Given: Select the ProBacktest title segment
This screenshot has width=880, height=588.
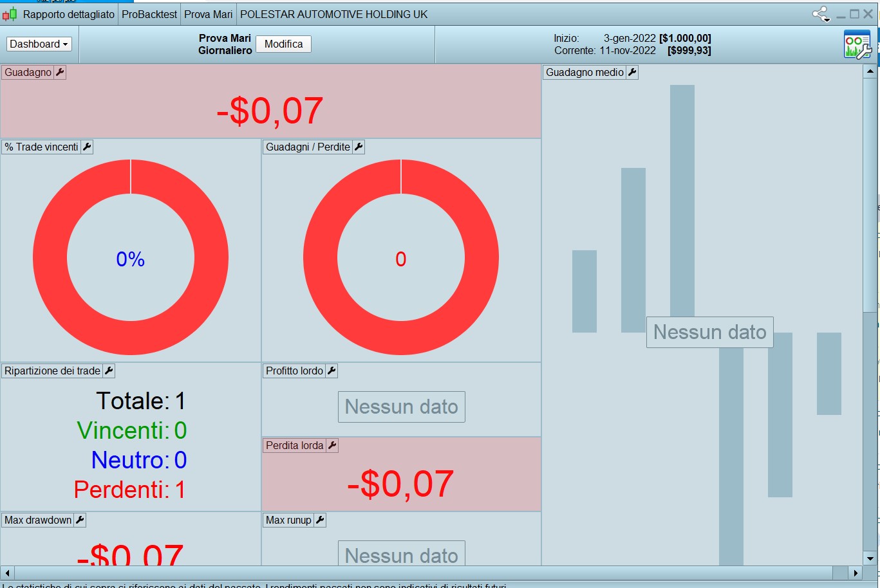Looking at the screenshot, I should [x=149, y=14].
